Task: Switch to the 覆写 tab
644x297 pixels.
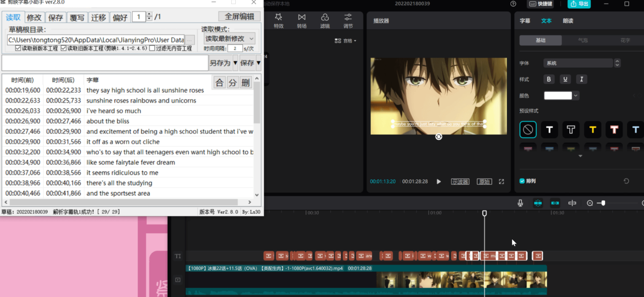Action: click(77, 17)
